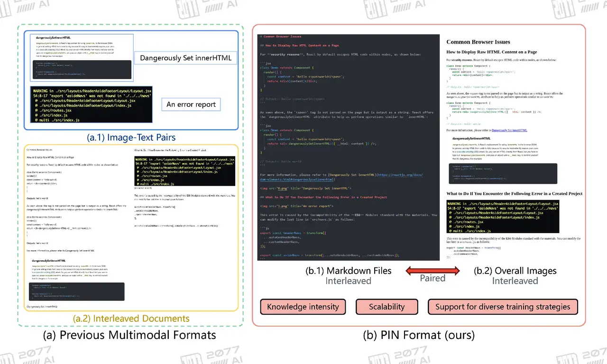Click the 'Paired' label between the panels

pyautogui.click(x=432, y=278)
